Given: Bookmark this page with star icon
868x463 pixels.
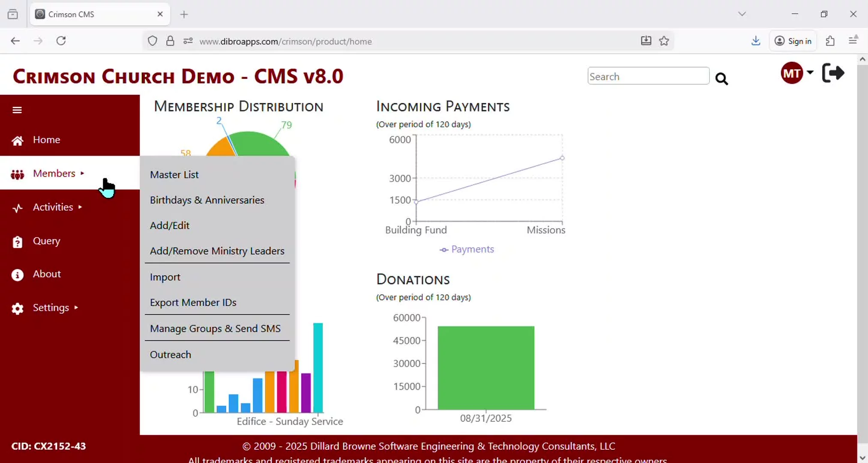Looking at the screenshot, I should tap(664, 41).
